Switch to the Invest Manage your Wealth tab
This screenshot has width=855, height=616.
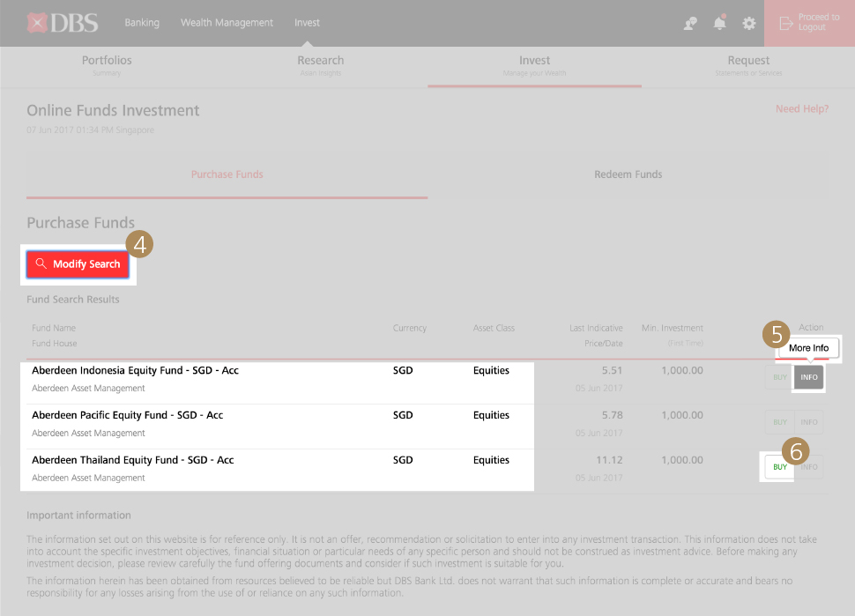coord(534,65)
